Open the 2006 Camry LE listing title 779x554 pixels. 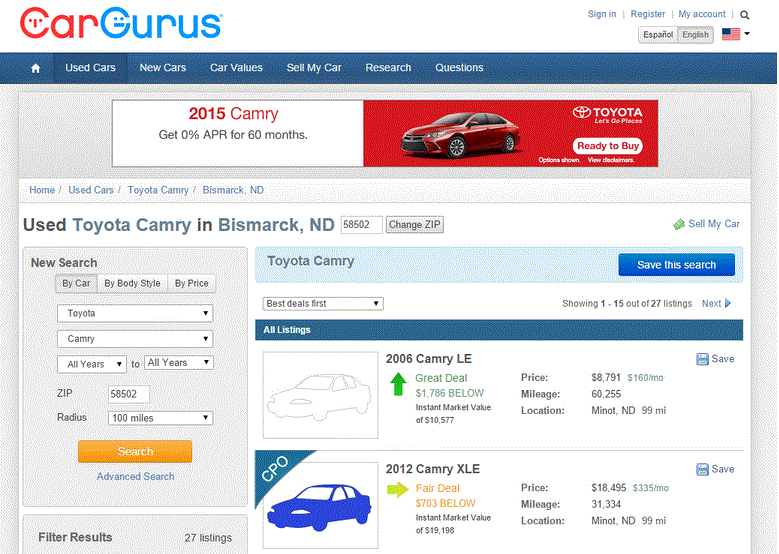point(429,359)
